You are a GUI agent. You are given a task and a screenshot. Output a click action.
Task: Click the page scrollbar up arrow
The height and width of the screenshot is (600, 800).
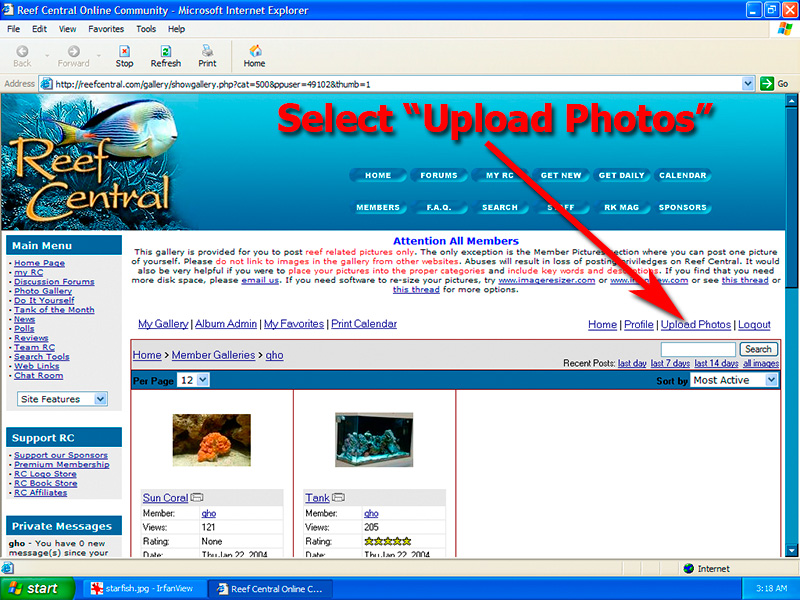tap(791, 101)
